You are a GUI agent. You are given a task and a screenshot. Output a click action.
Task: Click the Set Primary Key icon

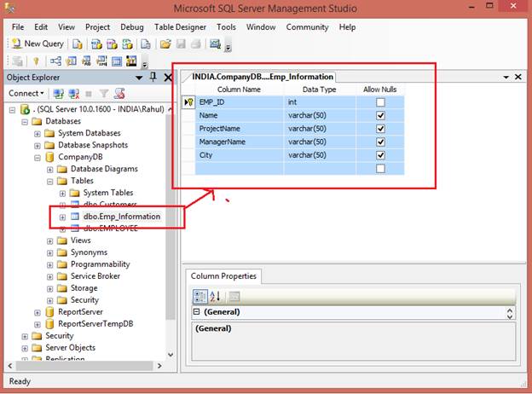[x=36, y=61]
